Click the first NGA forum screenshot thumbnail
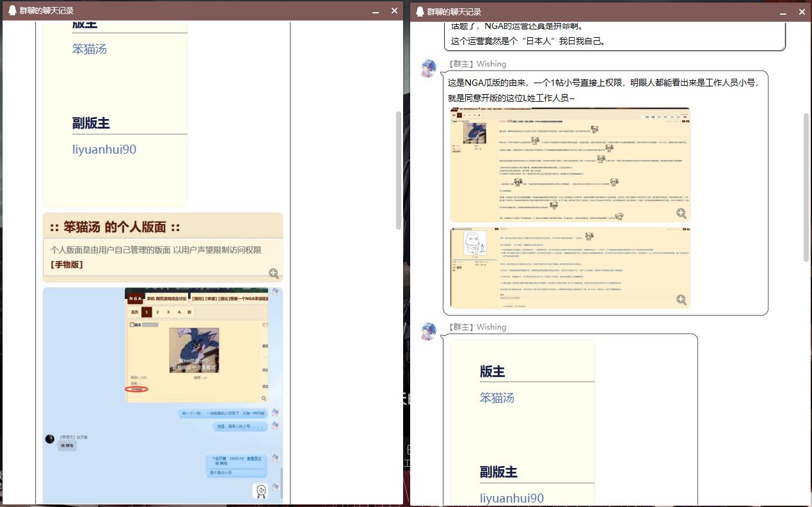 [570, 164]
